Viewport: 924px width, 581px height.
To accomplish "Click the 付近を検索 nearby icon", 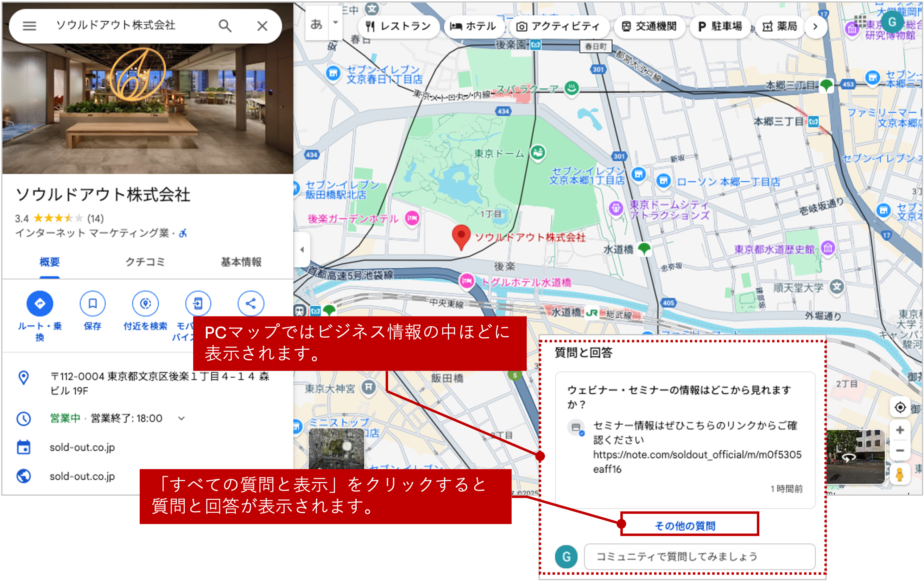I will click(x=145, y=304).
